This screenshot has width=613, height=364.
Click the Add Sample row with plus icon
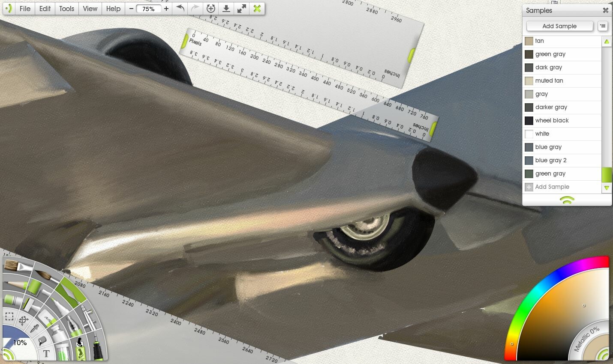[562, 187]
